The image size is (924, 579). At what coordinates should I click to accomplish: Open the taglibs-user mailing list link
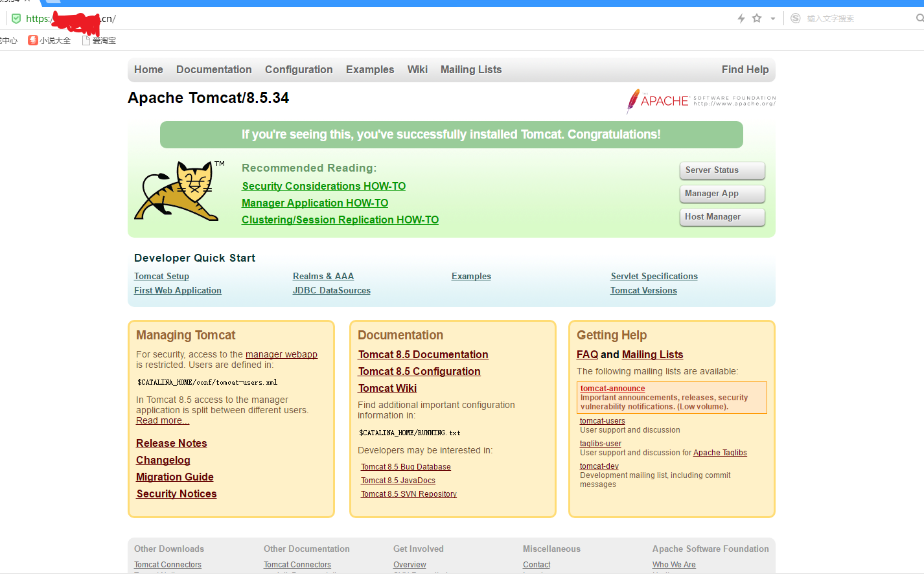601,444
